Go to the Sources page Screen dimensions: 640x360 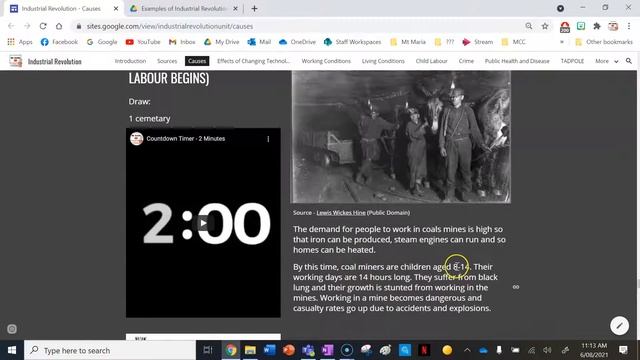[x=167, y=61]
